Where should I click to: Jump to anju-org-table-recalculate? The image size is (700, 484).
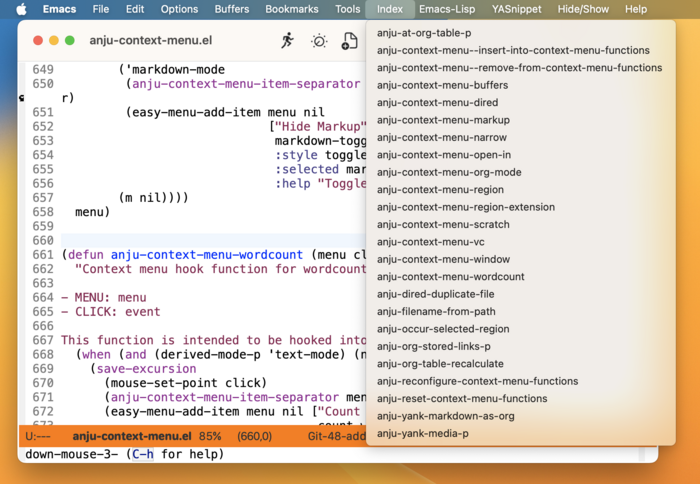521,364
